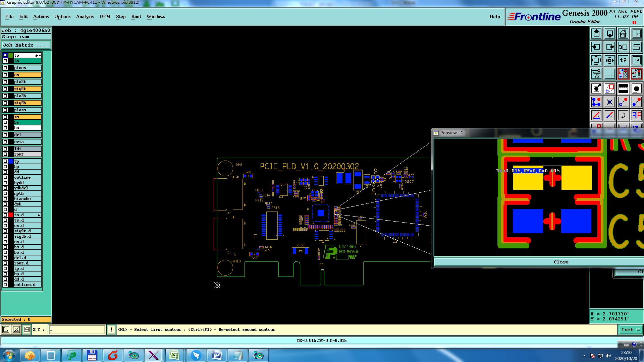
Task: Open the Inch units dropdown
Action: point(631,330)
